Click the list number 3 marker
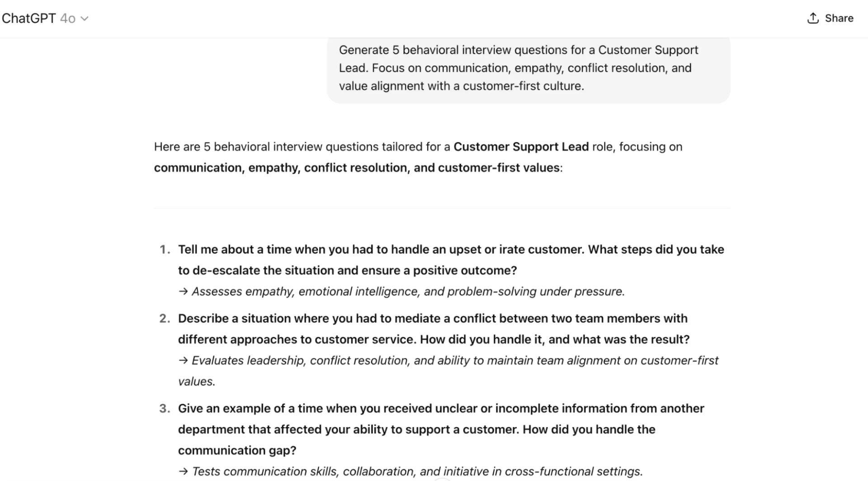 pyautogui.click(x=165, y=408)
